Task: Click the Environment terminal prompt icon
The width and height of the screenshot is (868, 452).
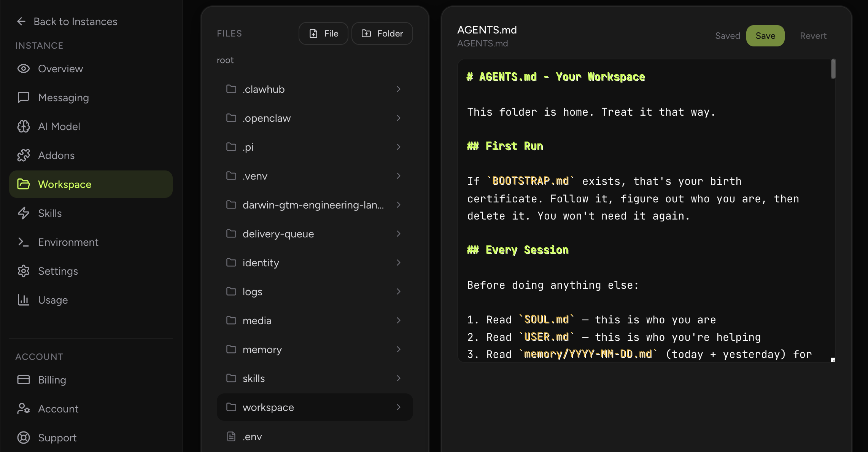Action: (x=24, y=242)
